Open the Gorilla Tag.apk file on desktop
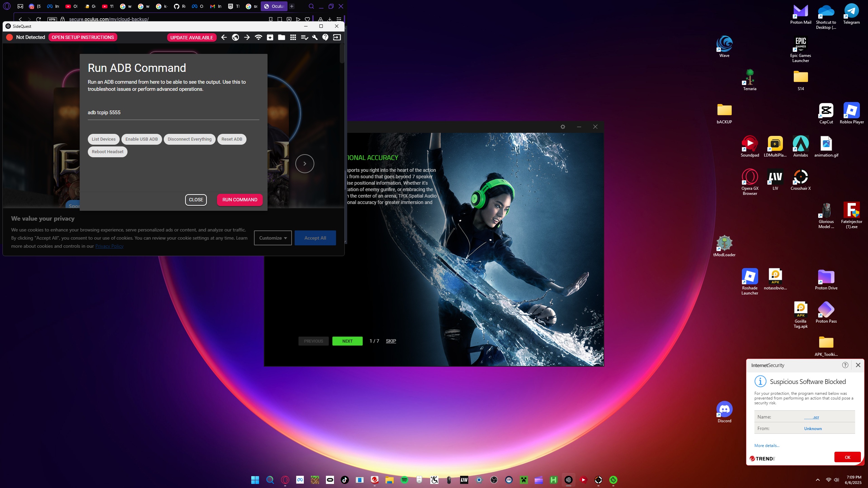 (x=801, y=315)
